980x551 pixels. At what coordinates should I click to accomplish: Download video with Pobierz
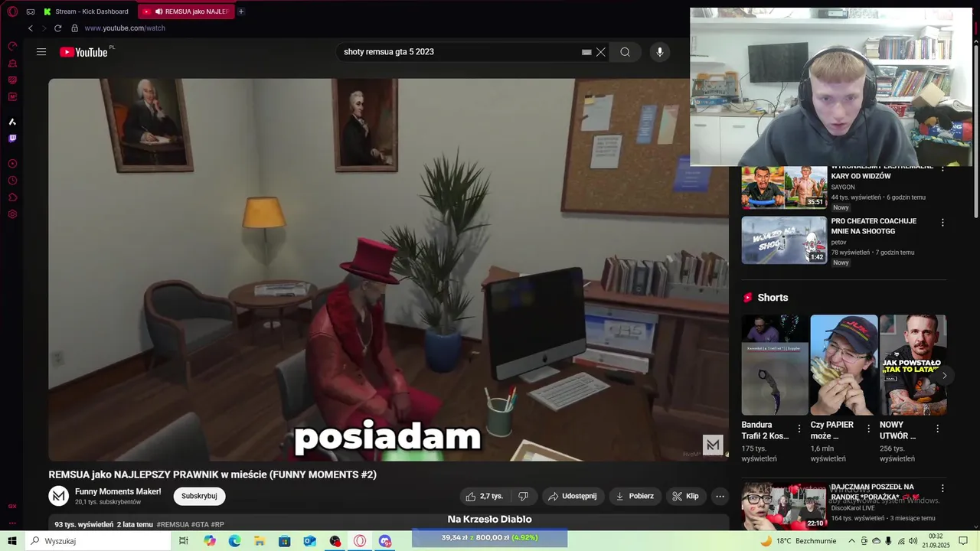635,496
